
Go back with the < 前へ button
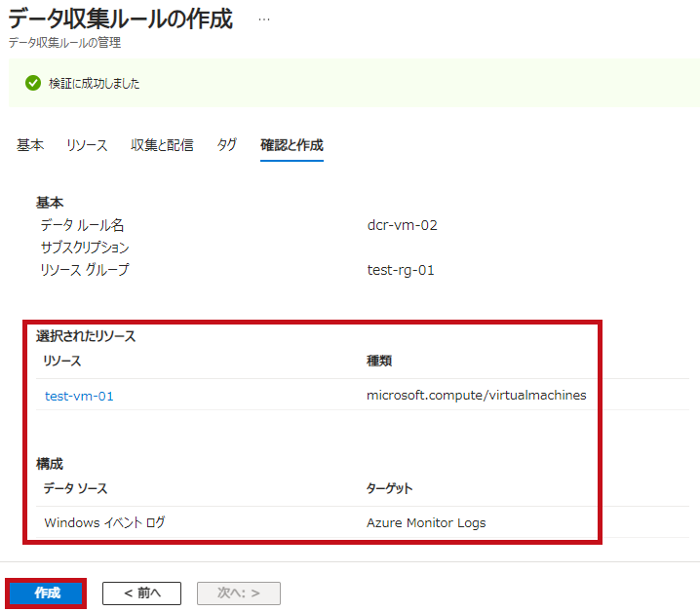(x=141, y=593)
